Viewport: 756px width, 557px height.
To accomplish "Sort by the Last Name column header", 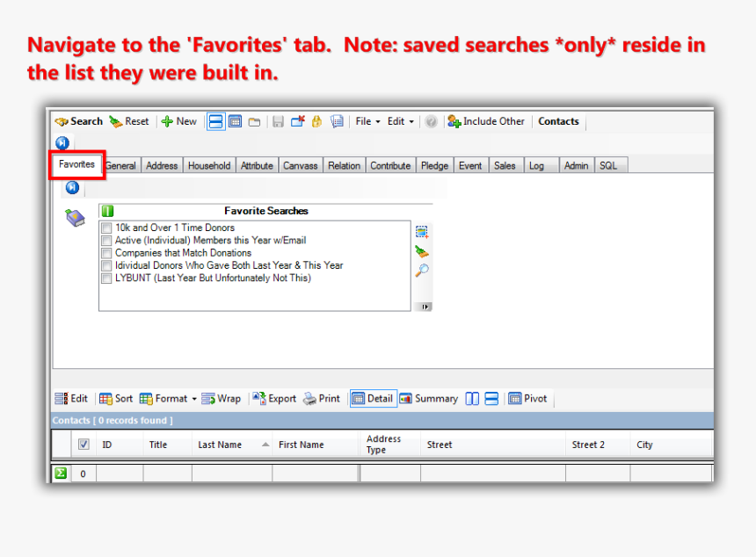I will (x=232, y=445).
